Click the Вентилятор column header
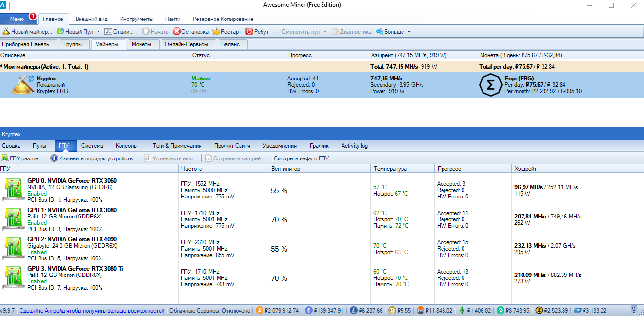 319,169
